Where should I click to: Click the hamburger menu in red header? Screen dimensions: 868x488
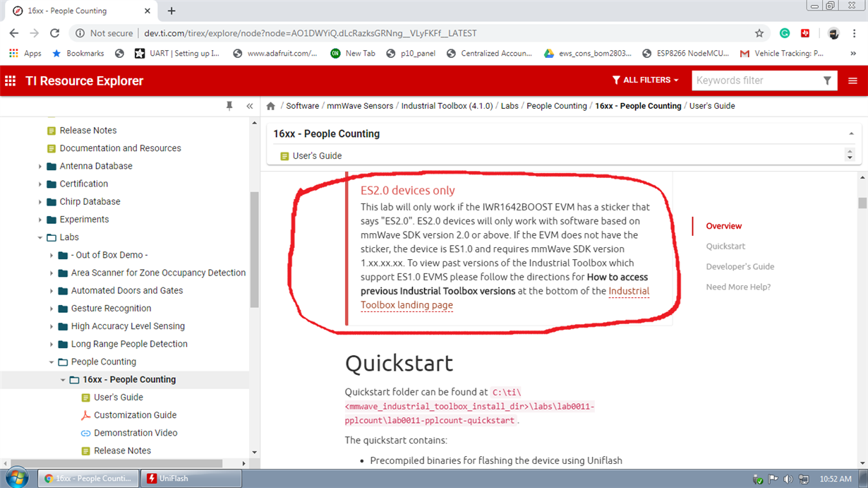[852, 81]
